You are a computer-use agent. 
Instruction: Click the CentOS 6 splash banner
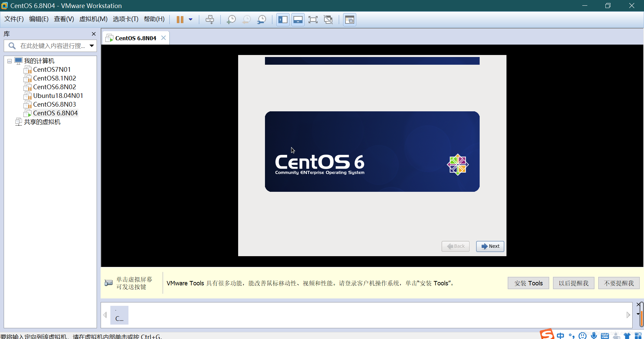[x=372, y=152]
